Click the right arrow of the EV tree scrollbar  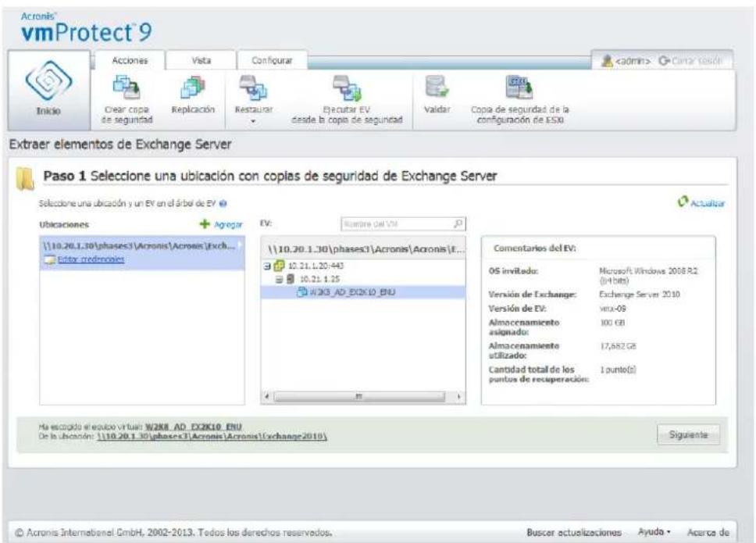tap(458, 397)
